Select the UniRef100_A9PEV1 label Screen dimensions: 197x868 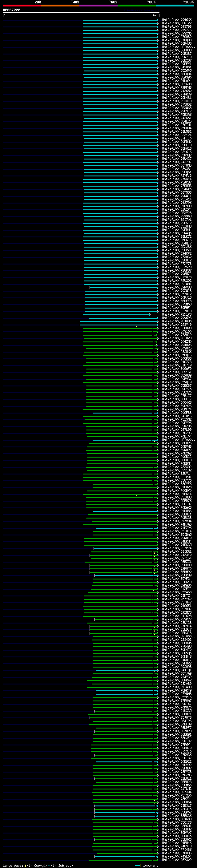click(177, 64)
